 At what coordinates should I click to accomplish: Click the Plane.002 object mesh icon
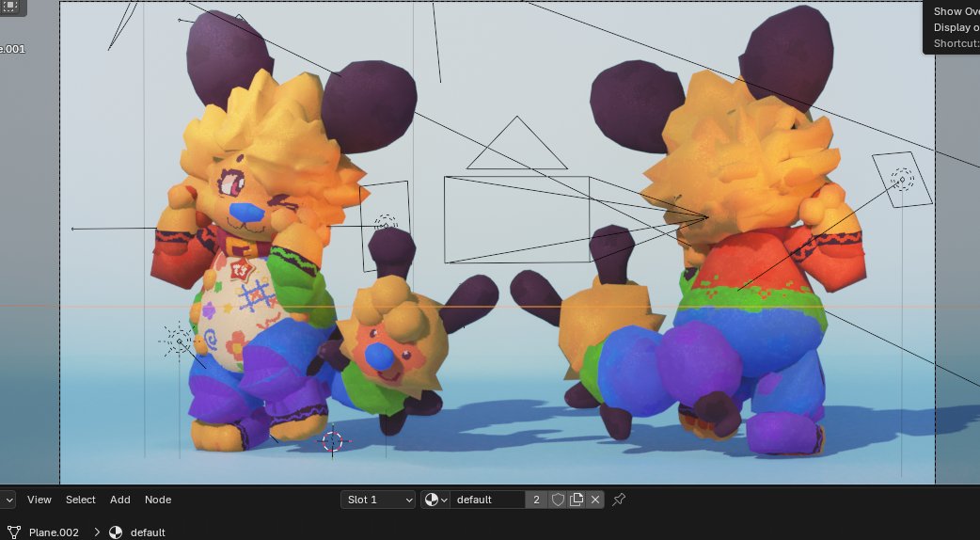point(14,532)
